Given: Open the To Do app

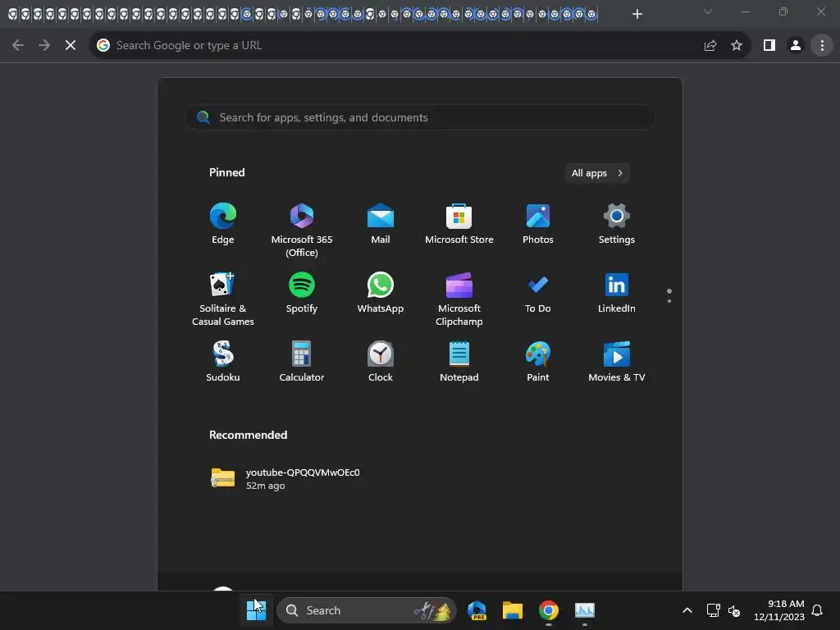Looking at the screenshot, I should coord(538,293).
